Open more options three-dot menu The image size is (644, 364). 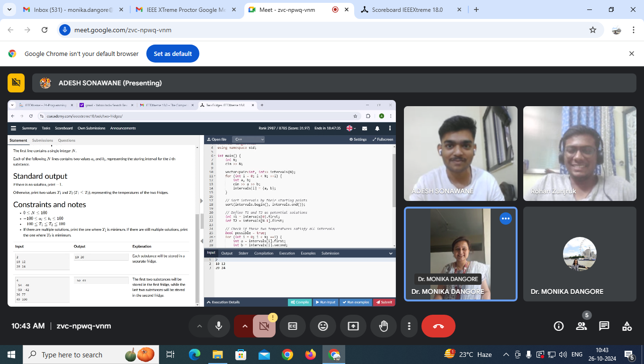[409, 326]
